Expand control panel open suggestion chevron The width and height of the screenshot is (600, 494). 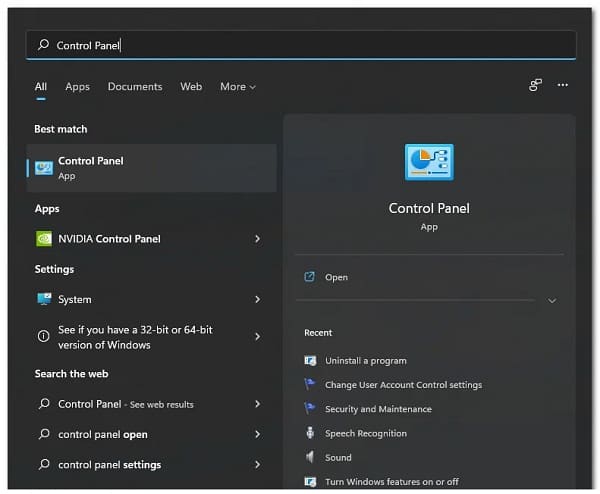pyautogui.click(x=258, y=434)
